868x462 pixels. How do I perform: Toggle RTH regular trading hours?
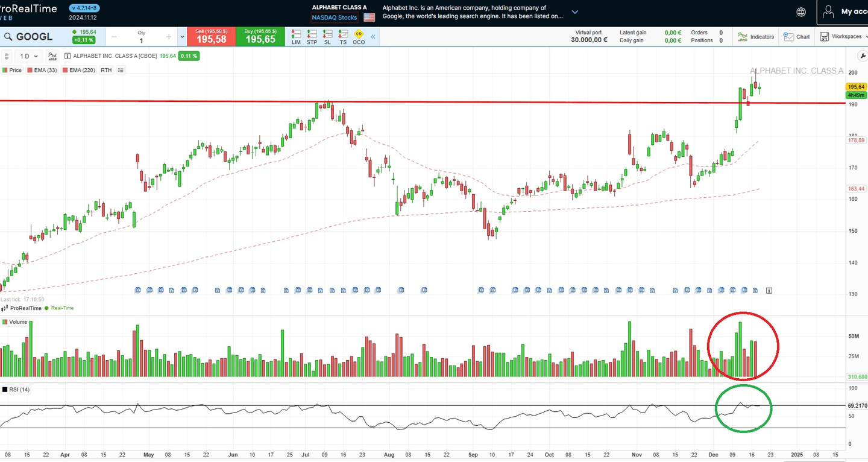coord(106,71)
